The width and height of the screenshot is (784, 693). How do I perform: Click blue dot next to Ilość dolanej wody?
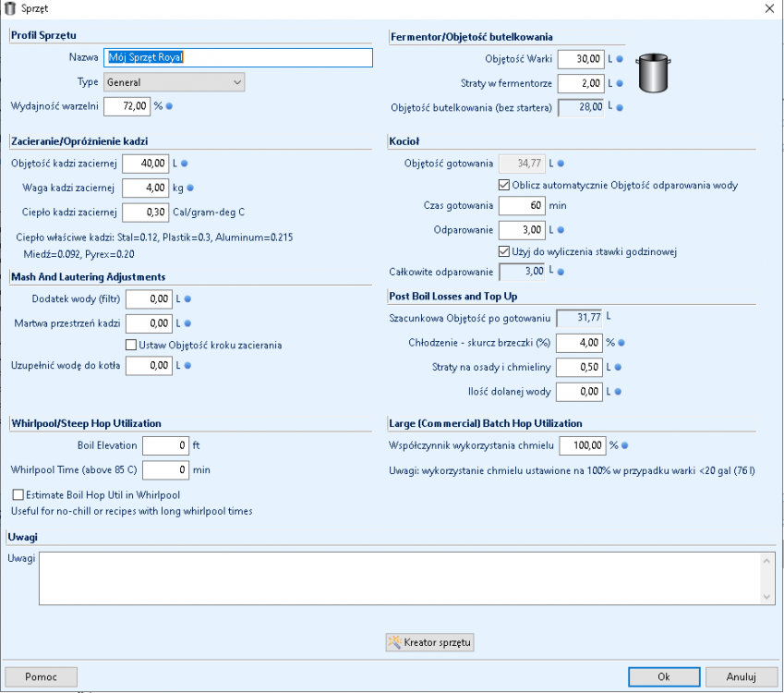(622, 392)
